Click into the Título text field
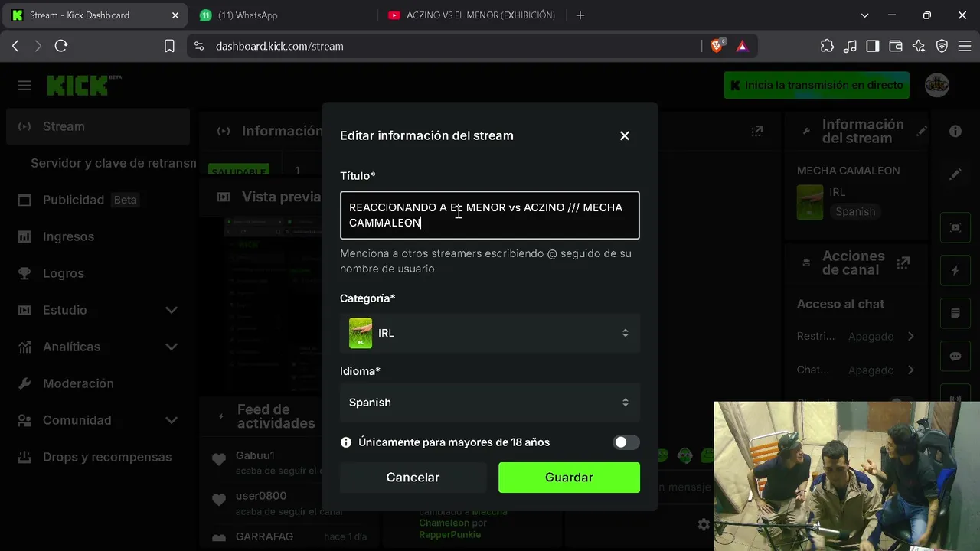 (490, 215)
